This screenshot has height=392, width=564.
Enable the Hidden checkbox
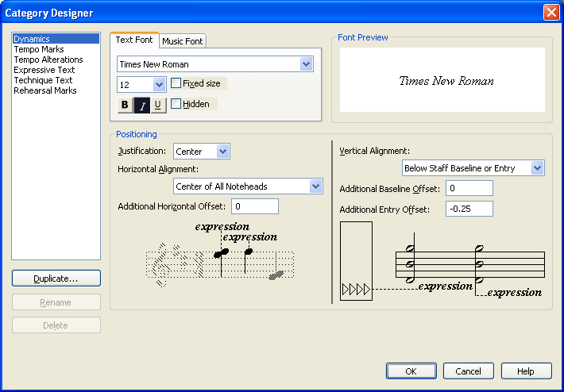(176, 104)
